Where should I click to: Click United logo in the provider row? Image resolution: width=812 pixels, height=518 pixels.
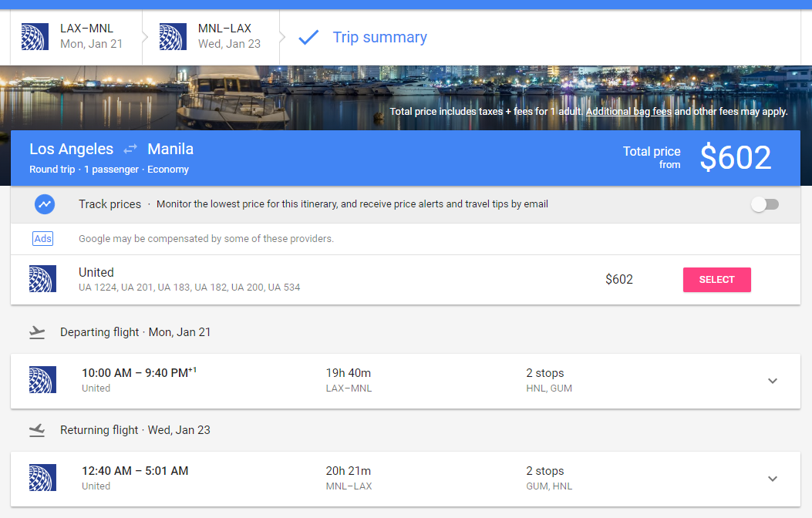coord(42,279)
